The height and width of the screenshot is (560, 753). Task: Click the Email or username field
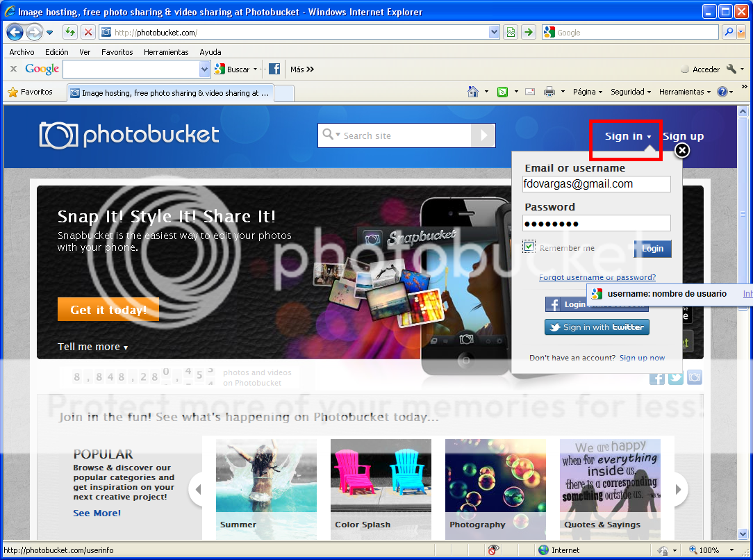(596, 184)
